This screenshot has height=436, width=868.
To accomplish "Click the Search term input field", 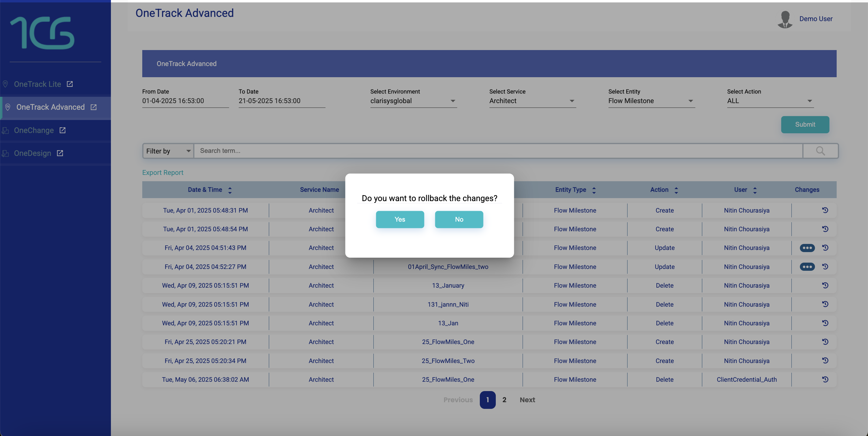I will pos(498,151).
